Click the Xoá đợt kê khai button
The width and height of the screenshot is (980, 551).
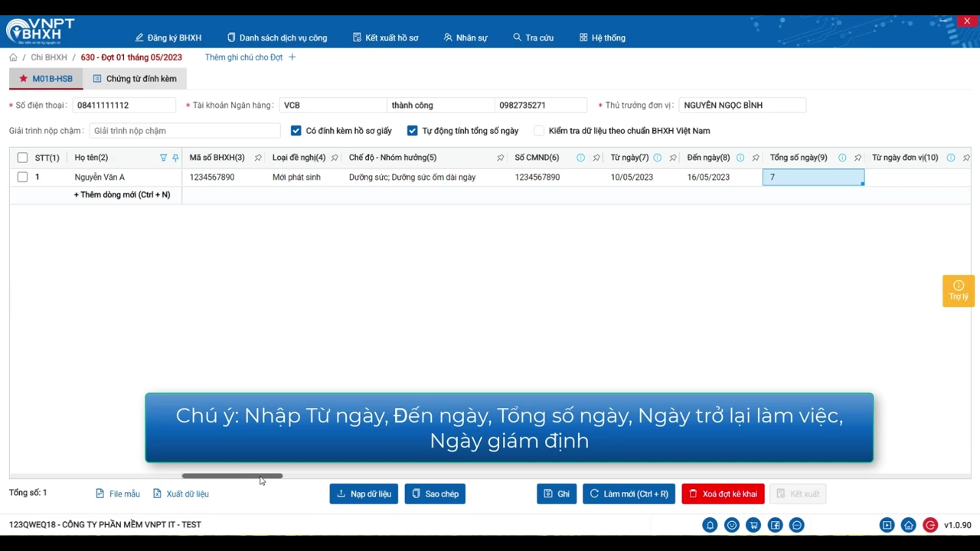coord(723,494)
